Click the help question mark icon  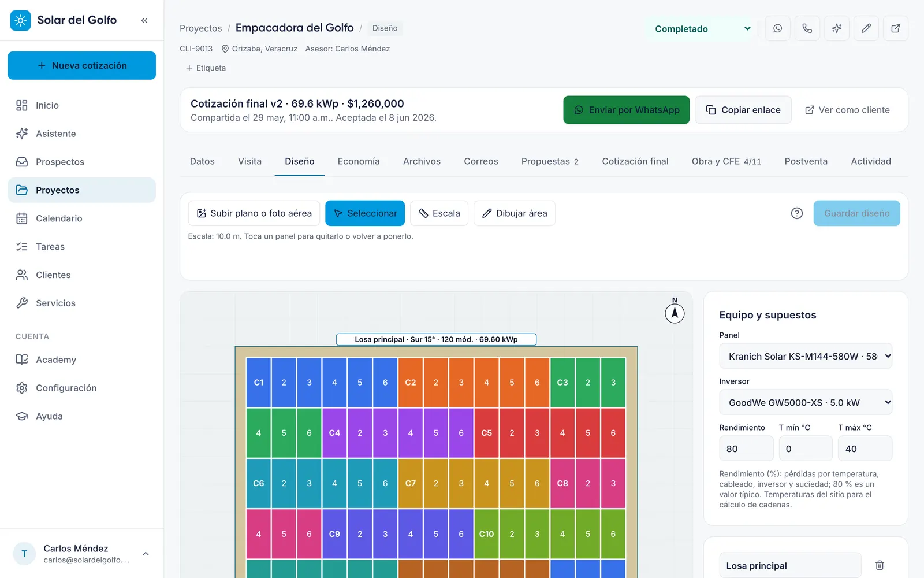[796, 213]
